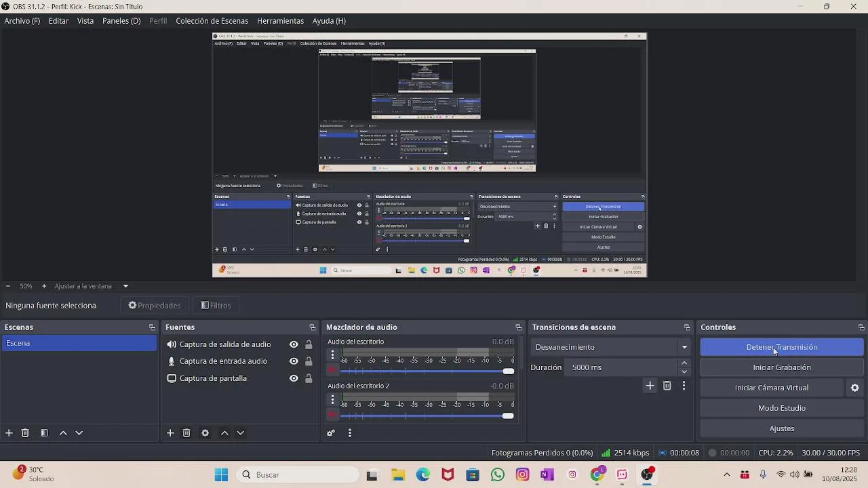The width and height of the screenshot is (868, 488).
Task: Open virtual camera settings gear icon
Action: point(854,388)
